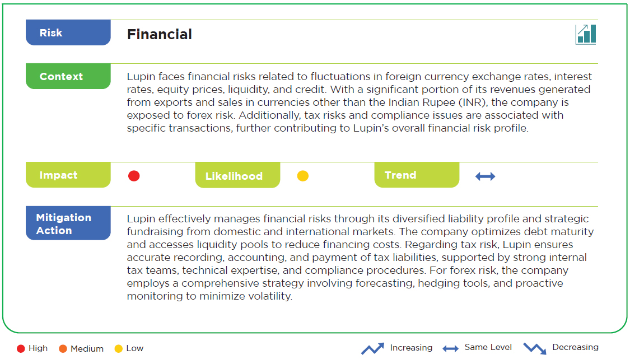Click the Increasing arrow legend icon

[x=372, y=348]
